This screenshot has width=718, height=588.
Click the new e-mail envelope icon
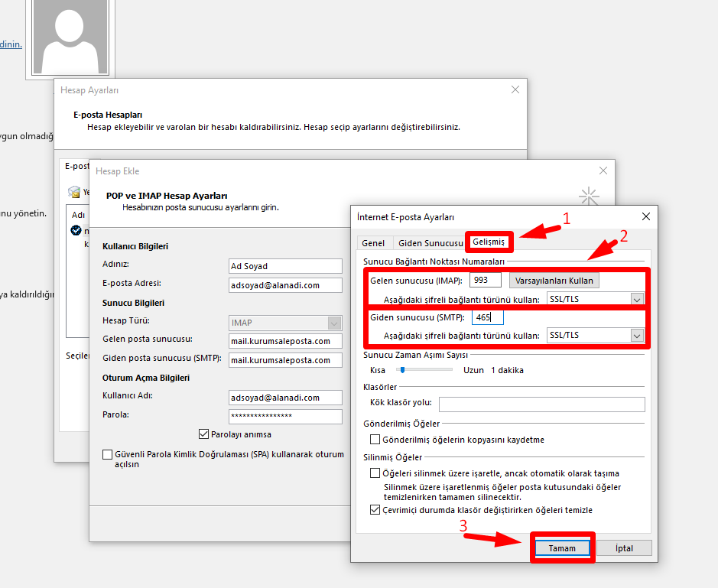(x=74, y=192)
